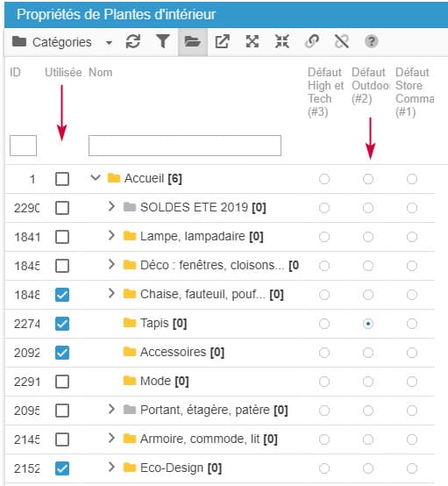Click the refresh categories icon

click(133, 41)
